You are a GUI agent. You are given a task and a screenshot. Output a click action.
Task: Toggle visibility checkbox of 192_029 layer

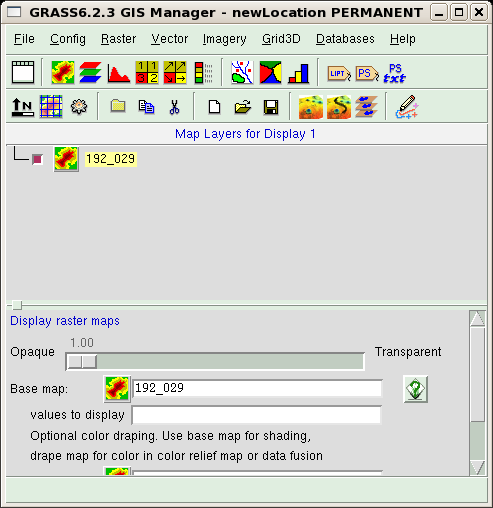coord(37,159)
